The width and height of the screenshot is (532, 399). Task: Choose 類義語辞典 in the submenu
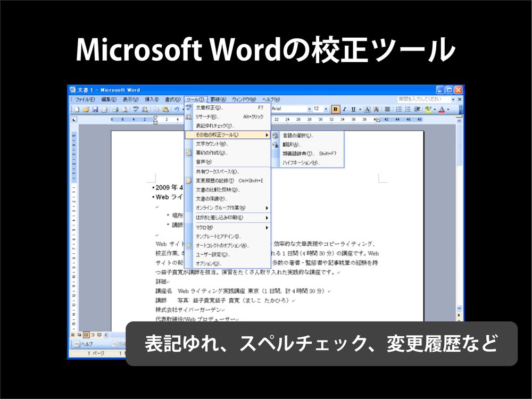coord(307,153)
